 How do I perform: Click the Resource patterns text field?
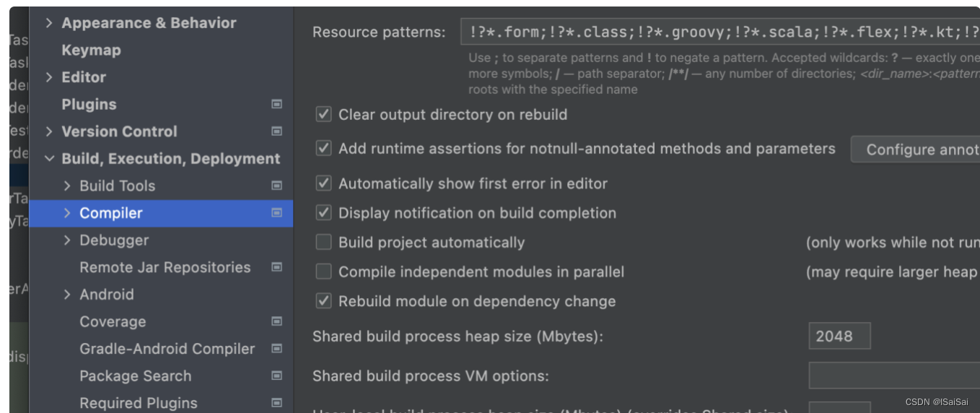719,32
